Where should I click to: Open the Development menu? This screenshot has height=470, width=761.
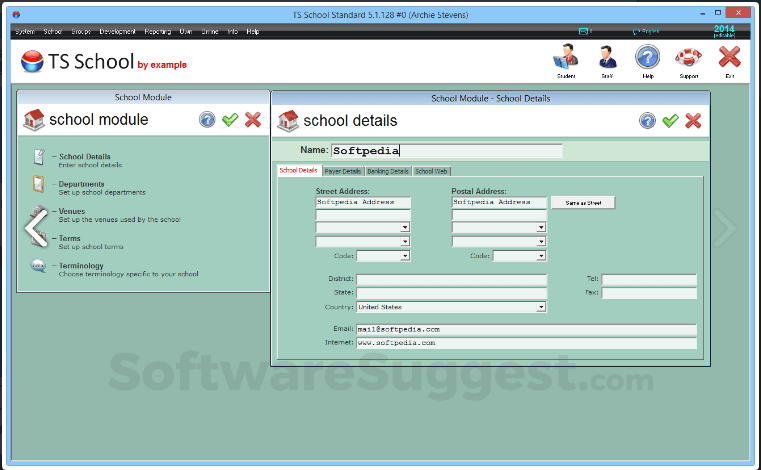click(x=117, y=32)
